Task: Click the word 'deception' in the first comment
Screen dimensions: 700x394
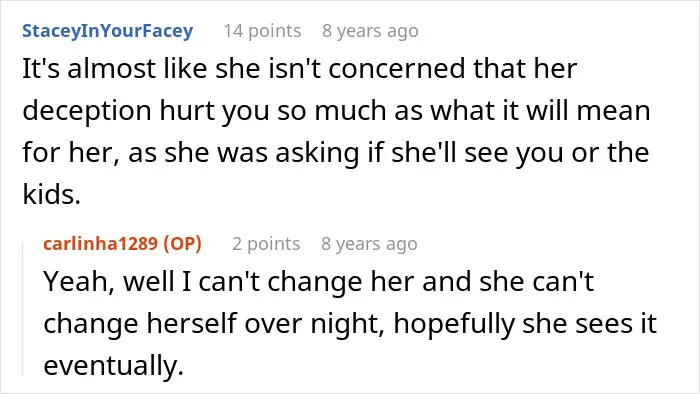Action: point(87,112)
